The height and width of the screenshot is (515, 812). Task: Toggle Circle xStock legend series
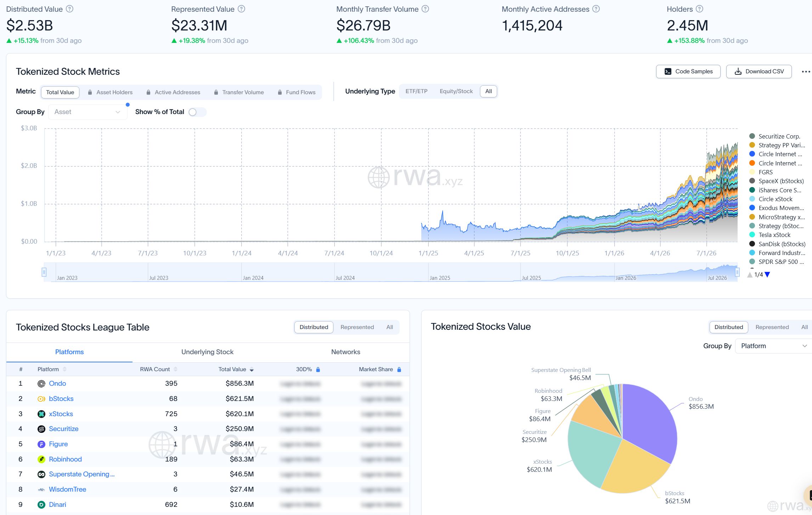[x=771, y=199]
